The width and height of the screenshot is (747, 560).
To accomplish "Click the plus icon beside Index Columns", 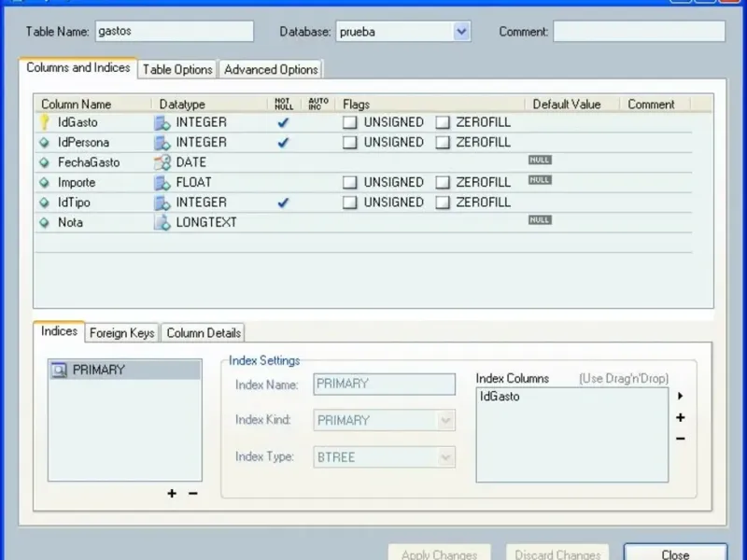I will click(x=681, y=418).
